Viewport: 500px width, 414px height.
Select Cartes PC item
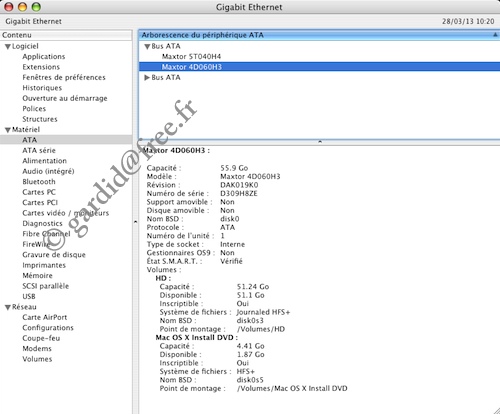pyautogui.click(x=39, y=192)
